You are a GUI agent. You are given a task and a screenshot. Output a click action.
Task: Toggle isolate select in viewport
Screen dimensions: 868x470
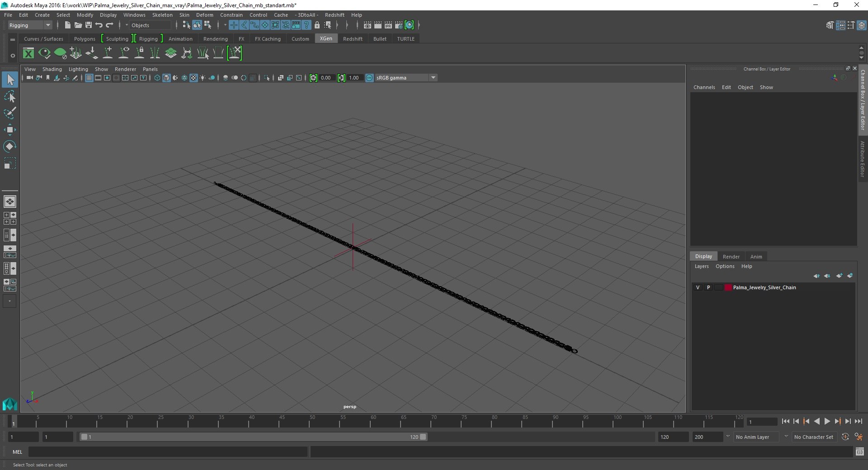267,78
